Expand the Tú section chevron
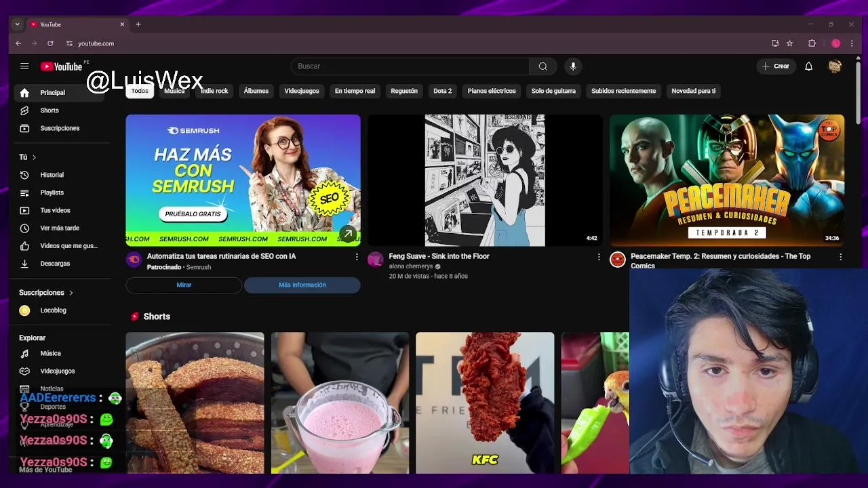Image resolution: width=868 pixels, height=488 pixels. click(34, 157)
